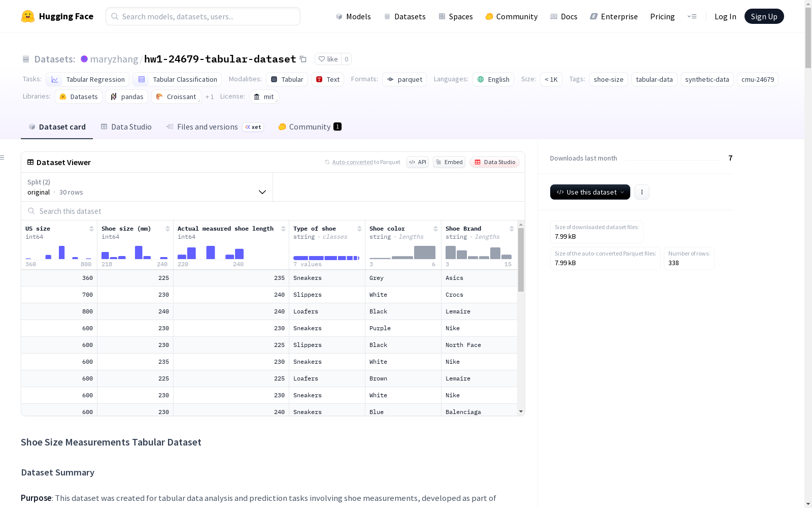Switch to the Data Studio tab
Screen dimensions: 812x508
tap(126, 127)
